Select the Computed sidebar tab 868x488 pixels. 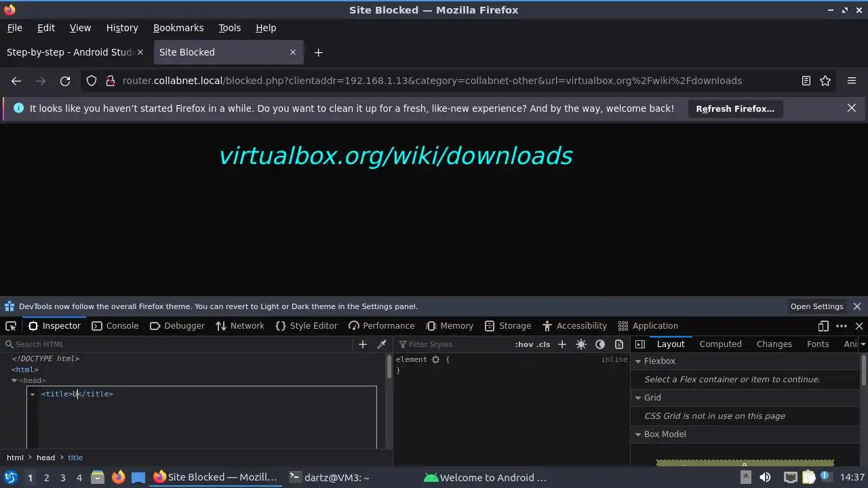[x=720, y=344]
